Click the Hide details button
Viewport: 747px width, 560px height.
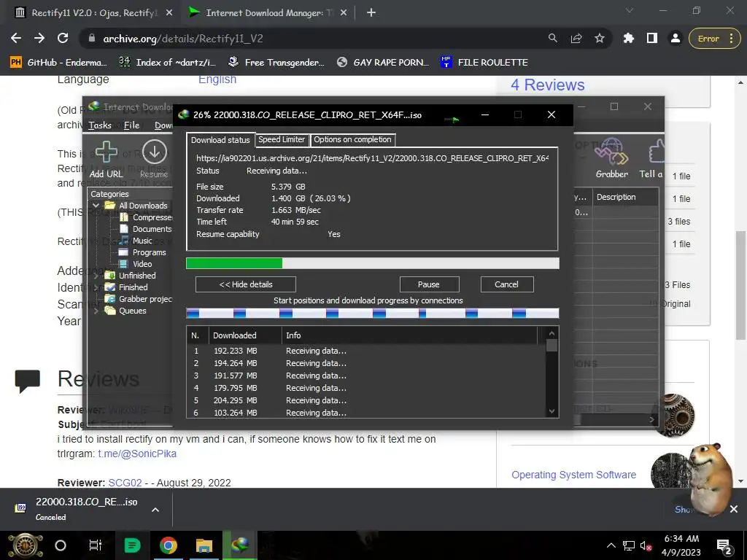coord(246,284)
